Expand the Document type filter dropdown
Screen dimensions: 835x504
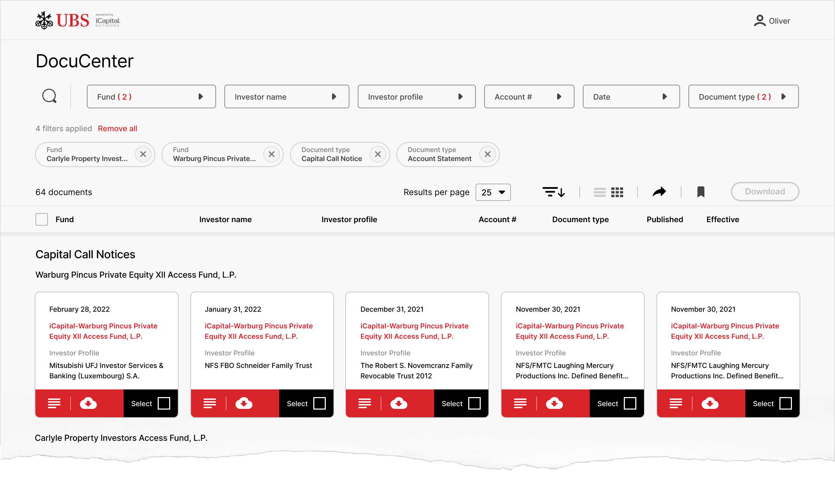[744, 96]
